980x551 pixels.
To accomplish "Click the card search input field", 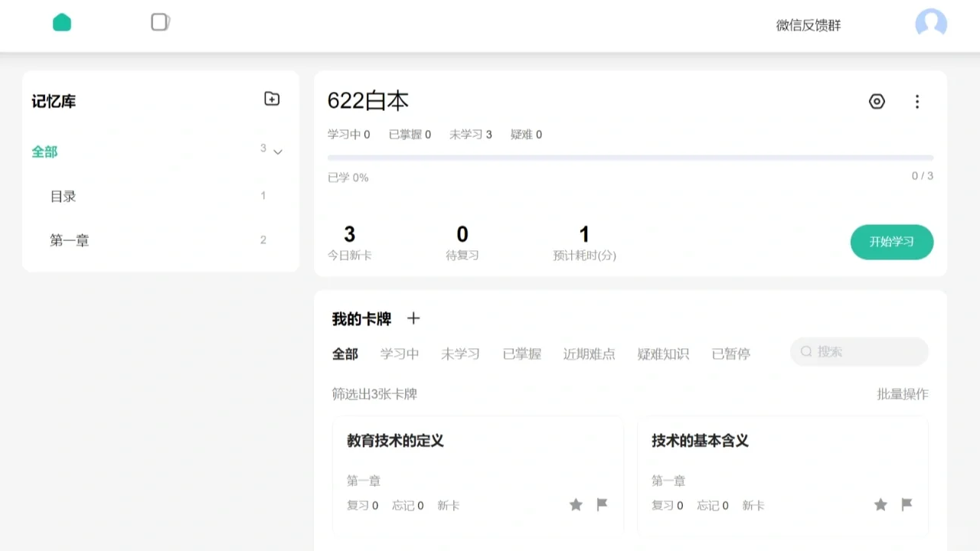I will [x=859, y=351].
